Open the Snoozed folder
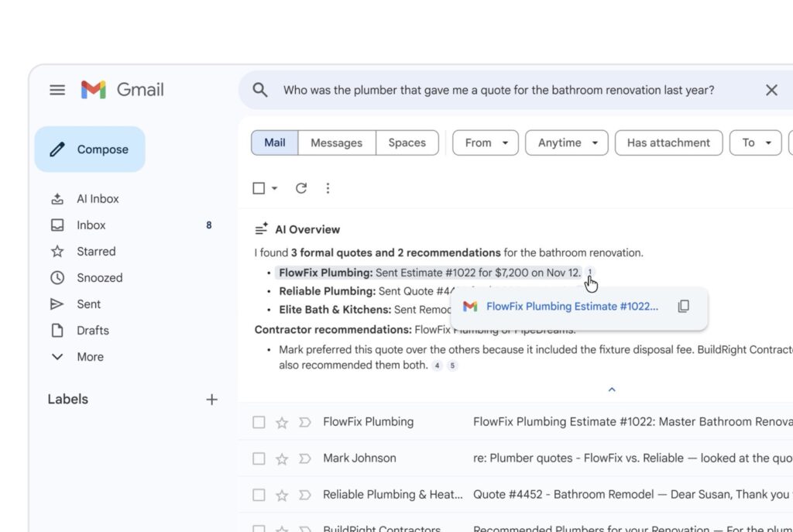793x532 pixels. pyautogui.click(x=100, y=278)
